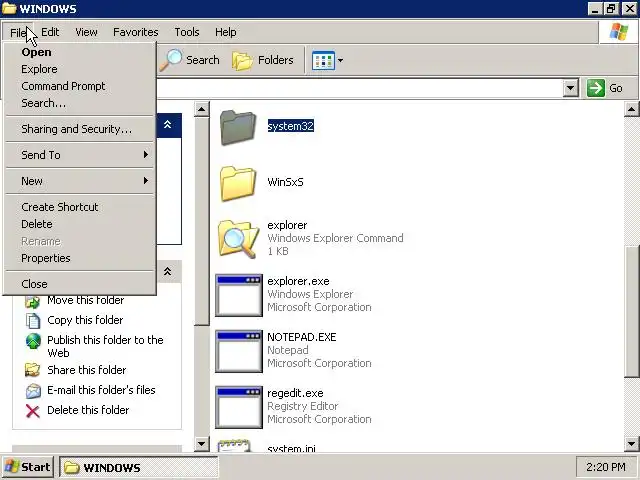This screenshot has width=640, height=480.
Task: Select the explorer.exe program icon
Action: 239,295
